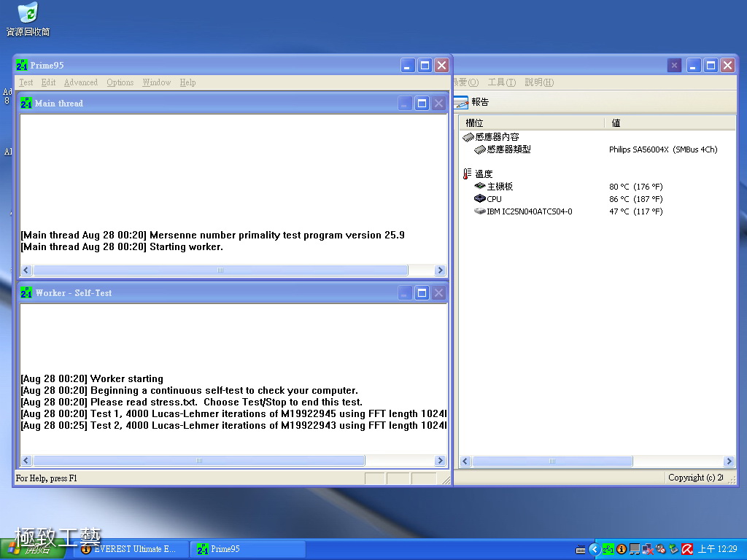Screen dimensions: 747x560
Task: Select the motherboard 80 °C value
Action: point(636,187)
